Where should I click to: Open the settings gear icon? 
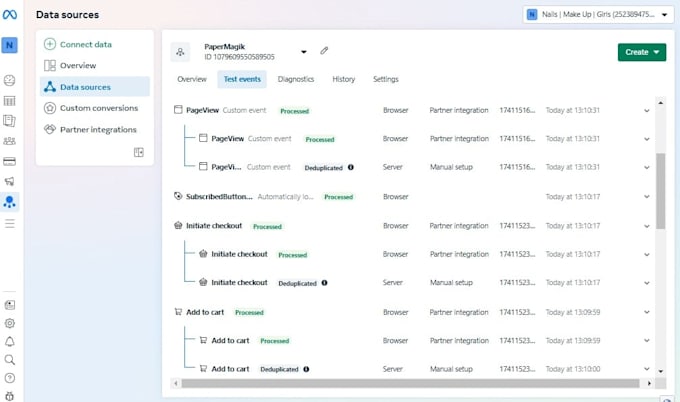point(10,323)
